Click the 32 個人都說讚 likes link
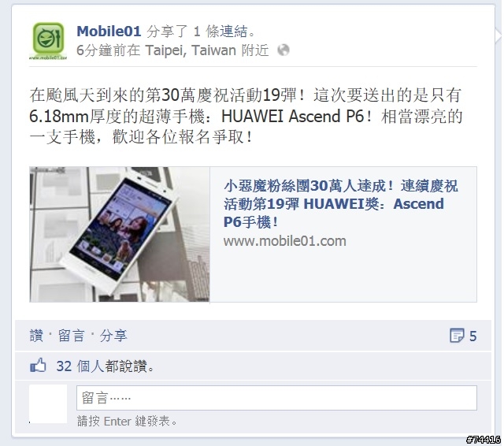The height and width of the screenshot is (446, 504). pyautogui.click(x=105, y=366)
